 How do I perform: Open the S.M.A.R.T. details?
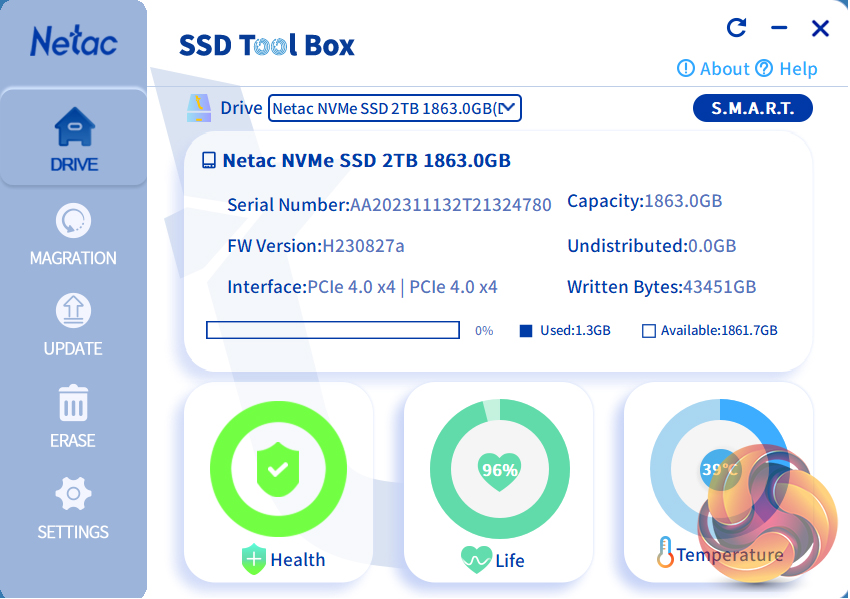[x=752, y=108]
